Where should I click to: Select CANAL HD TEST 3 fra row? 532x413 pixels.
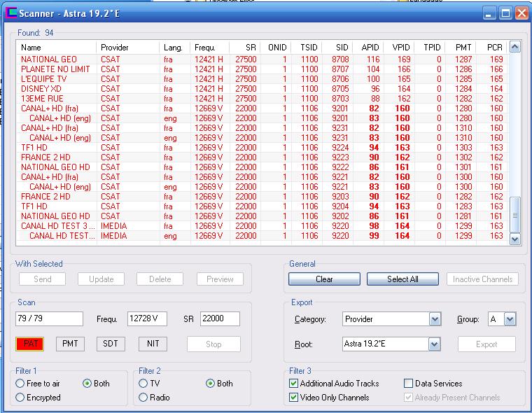pyautogui.click(x=262, y=226)
